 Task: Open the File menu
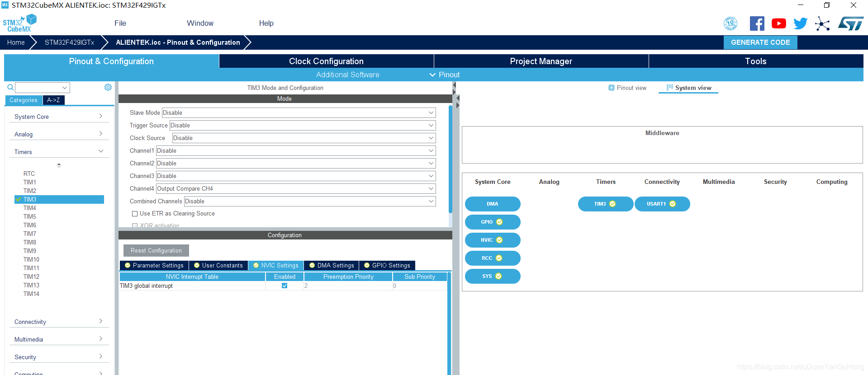[x=120, y=23]
